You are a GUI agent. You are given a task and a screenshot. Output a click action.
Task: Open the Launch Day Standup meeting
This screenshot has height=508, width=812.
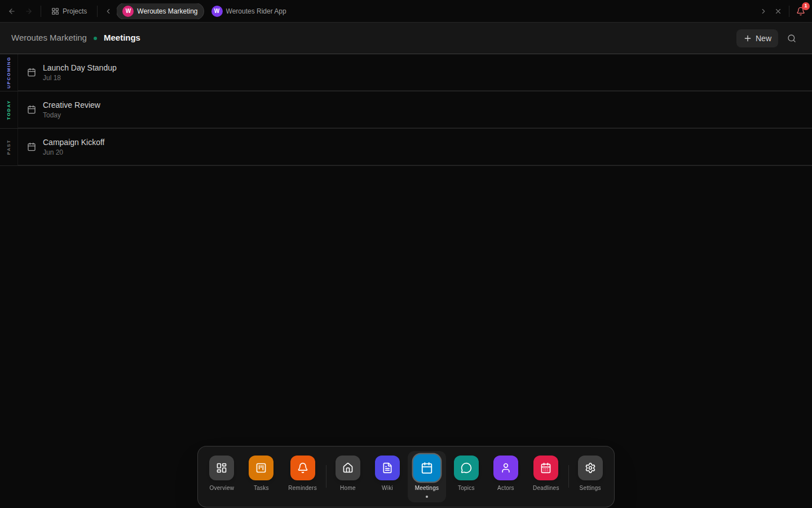click(415, 72)
